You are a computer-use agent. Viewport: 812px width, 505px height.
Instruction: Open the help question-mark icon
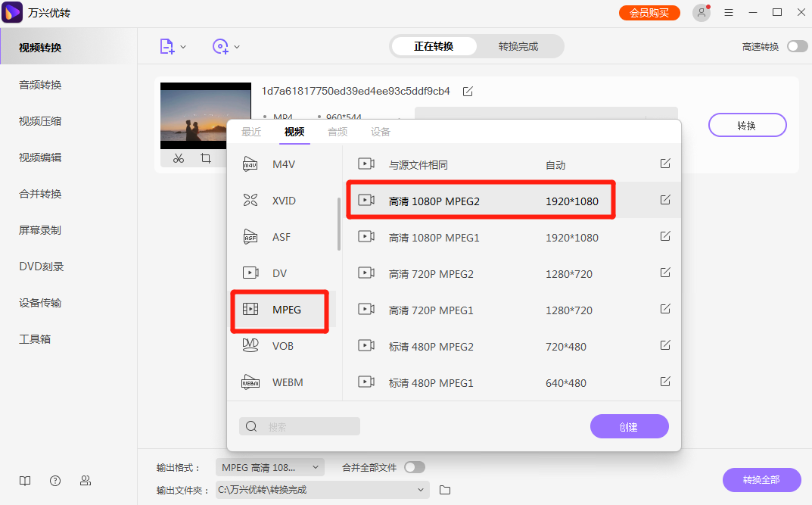[x=54, y=481]
